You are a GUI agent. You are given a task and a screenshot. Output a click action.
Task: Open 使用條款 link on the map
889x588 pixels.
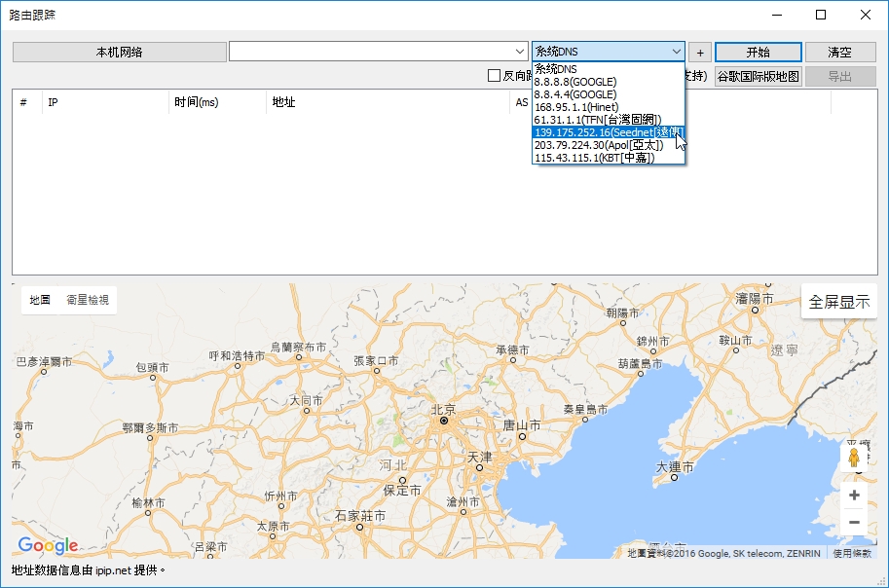pyautogui.click(x=853, y=553)
